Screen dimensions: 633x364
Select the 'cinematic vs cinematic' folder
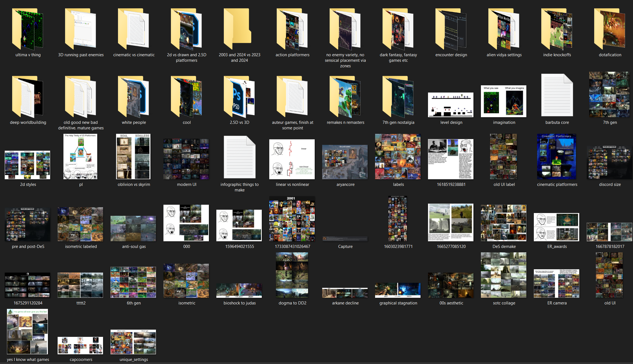coord(134,29)
